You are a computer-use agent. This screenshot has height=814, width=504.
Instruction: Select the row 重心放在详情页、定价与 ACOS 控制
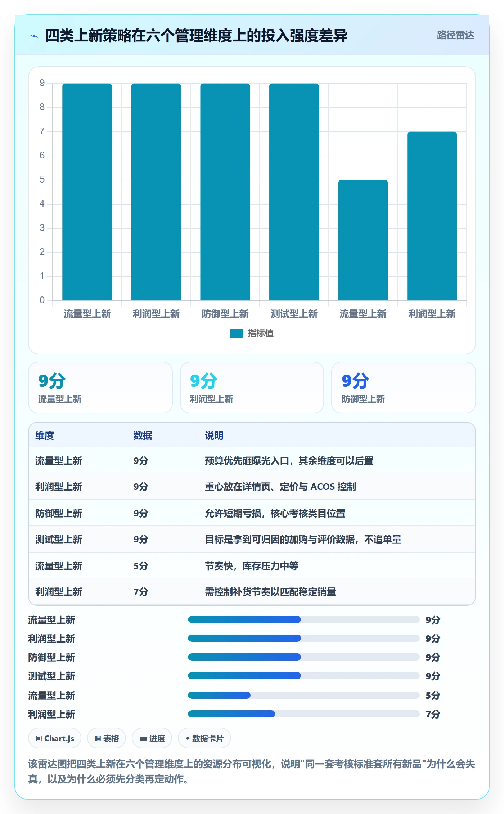[x=252, y=487]
